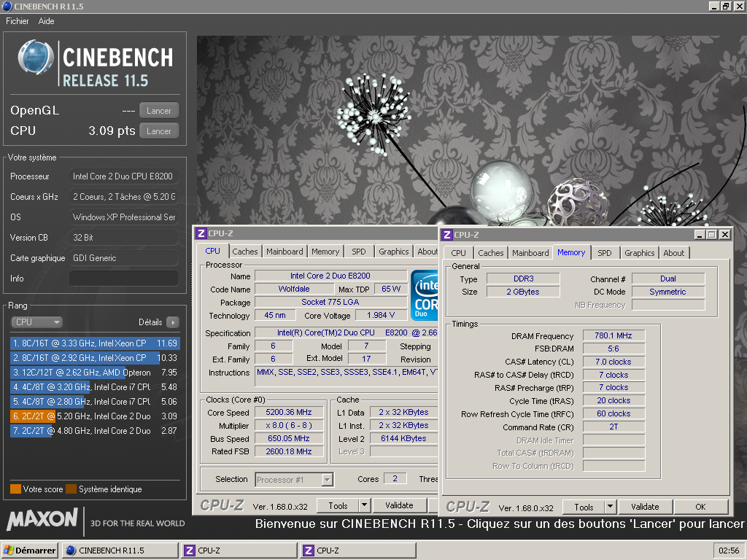Click the Cinebench icon in the title bar

[7, 6]
